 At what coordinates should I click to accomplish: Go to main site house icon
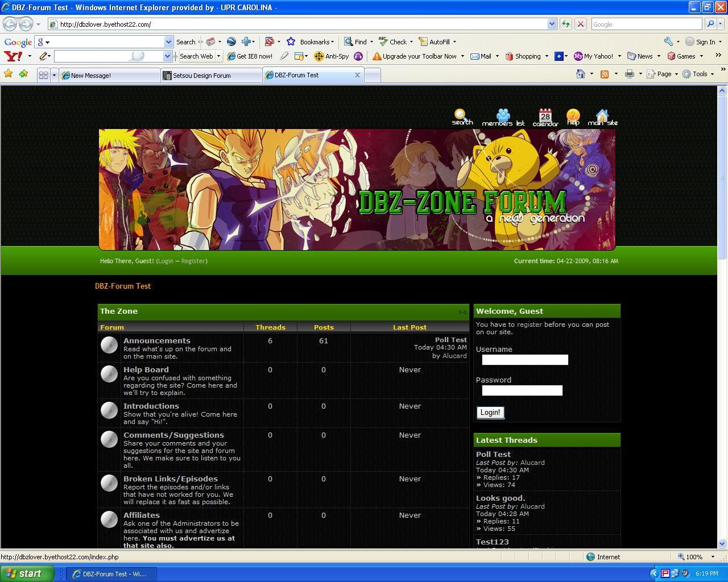tap(602, 118)
